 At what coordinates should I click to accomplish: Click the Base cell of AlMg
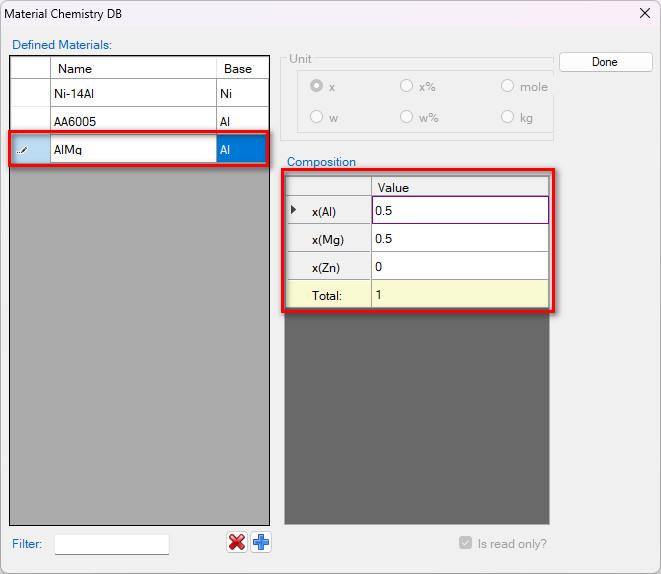coord(241,149)
